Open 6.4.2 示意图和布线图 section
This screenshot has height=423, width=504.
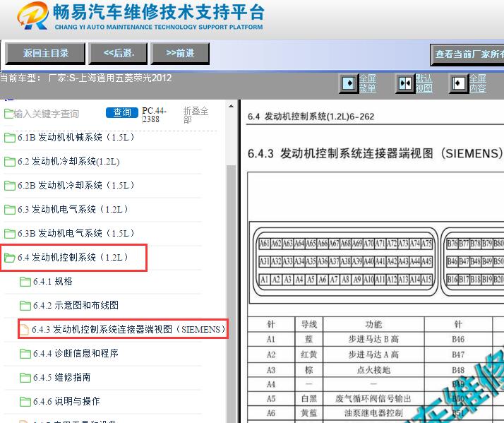(x=76, y=305)
